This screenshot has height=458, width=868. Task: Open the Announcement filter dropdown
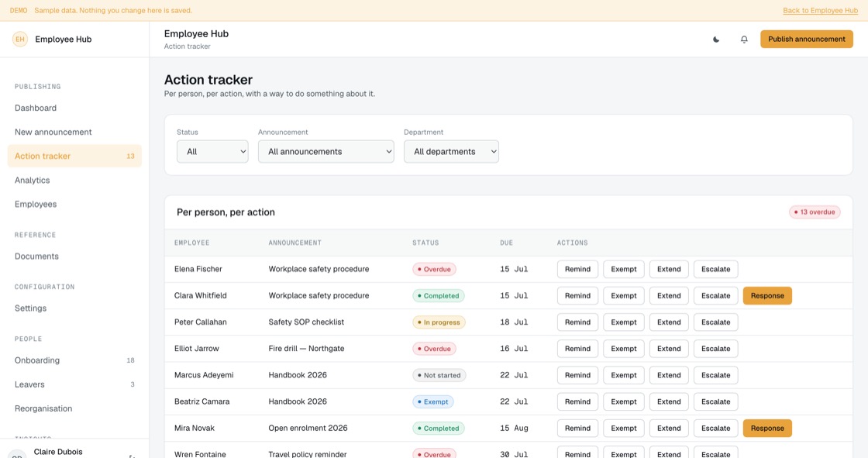click(x=326, y=151)
